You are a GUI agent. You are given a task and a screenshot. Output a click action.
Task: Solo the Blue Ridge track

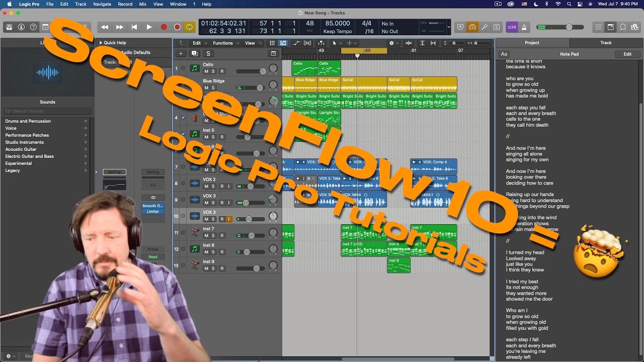coord(213,88)
